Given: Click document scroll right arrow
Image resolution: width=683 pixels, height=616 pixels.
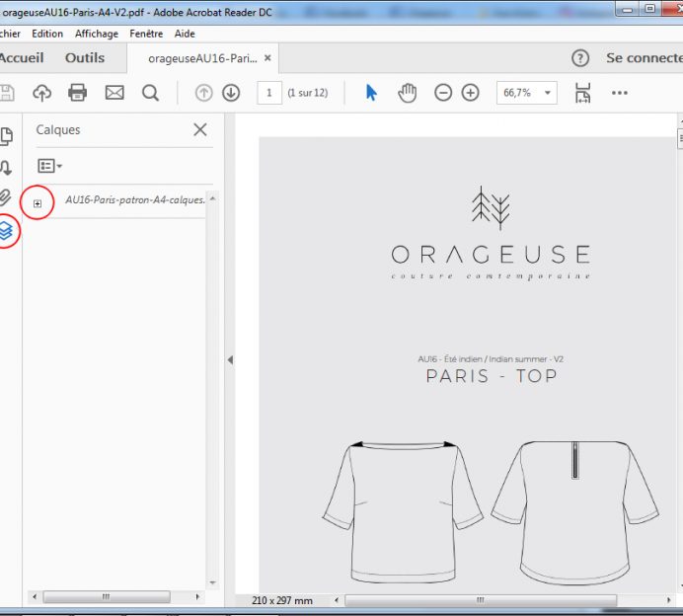Looking at the screenshot, I should coord(668,600).
